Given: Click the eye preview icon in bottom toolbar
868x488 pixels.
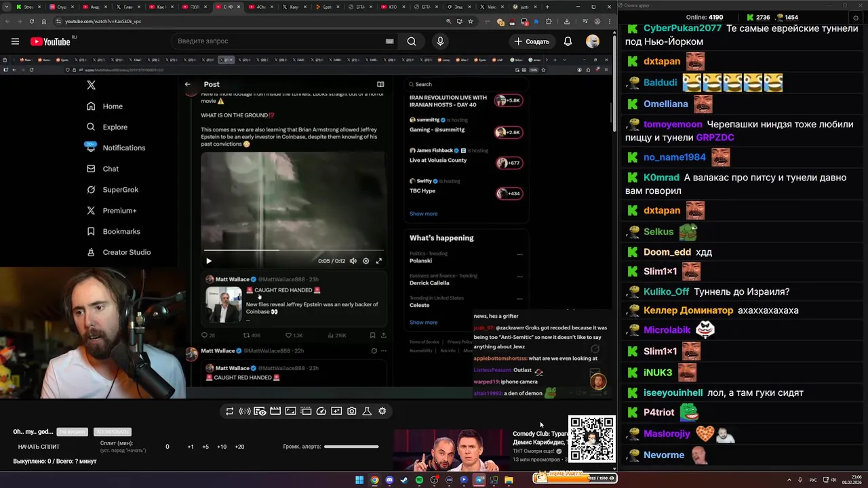Looking at the screenshot, I should (260, 411).
